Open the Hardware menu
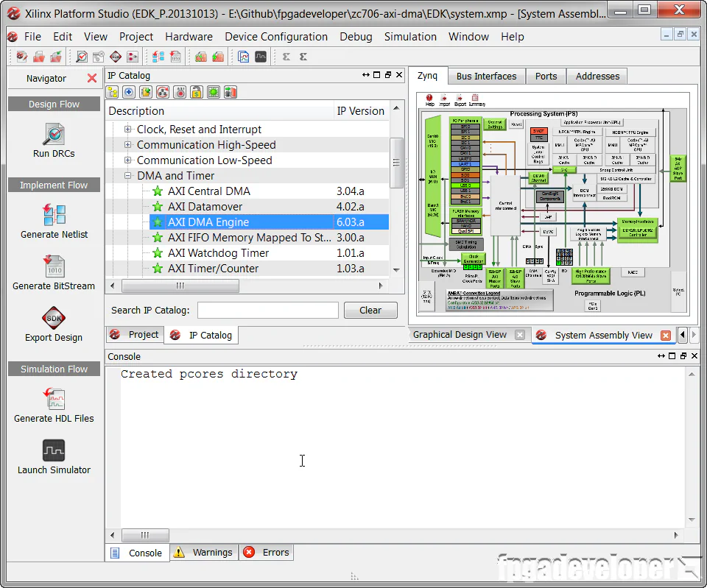The image size is (707, 588). pyautogui.click(x=189, y=37)
